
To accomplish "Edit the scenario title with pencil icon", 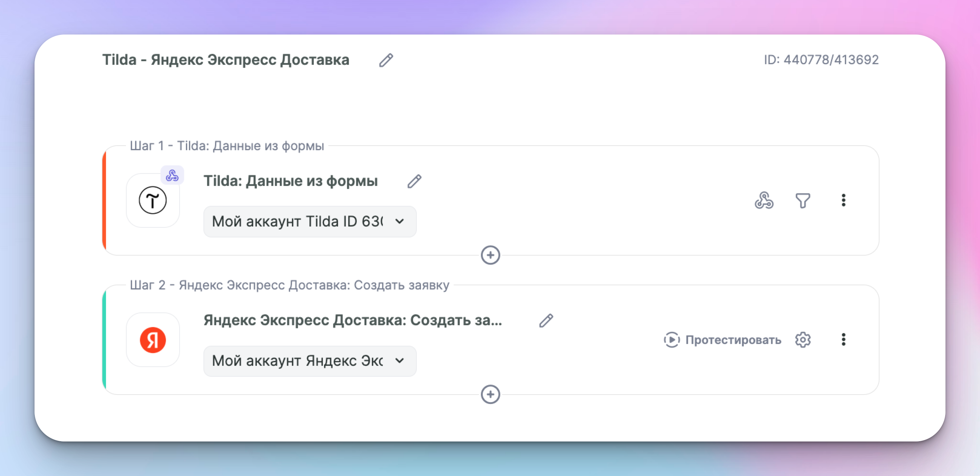I will (x=386, y=60).
